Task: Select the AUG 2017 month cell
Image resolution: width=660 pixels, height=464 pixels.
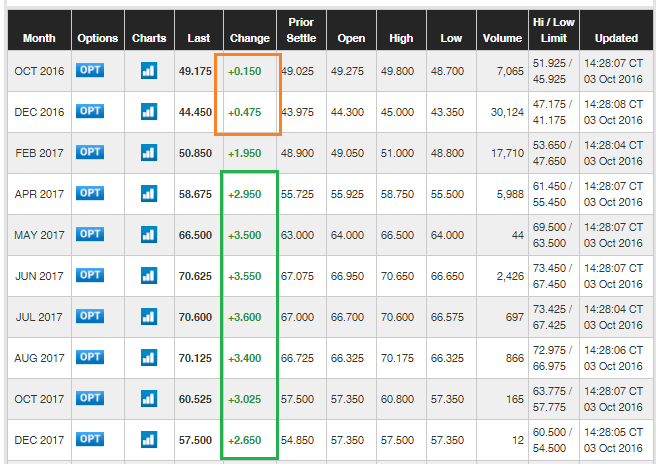Action: click(x=39, y=357)
